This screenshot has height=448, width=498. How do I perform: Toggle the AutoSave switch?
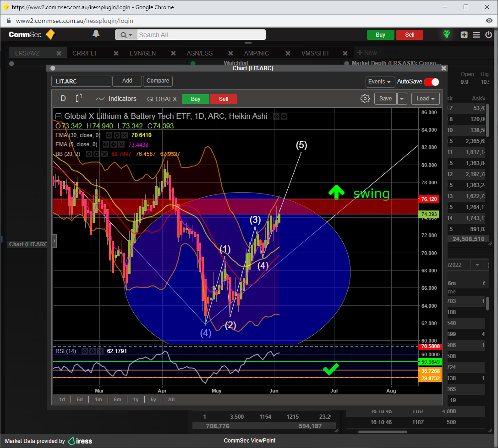tap(432, 82)
